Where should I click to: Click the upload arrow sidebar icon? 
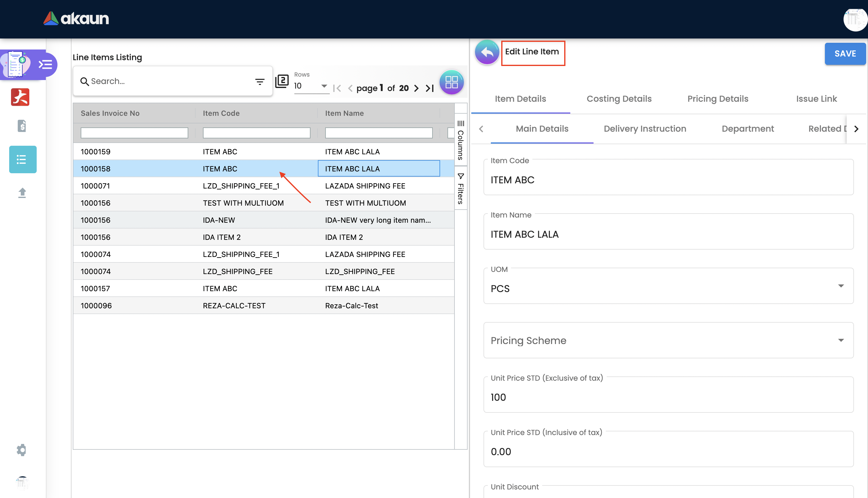pos(22,193)
